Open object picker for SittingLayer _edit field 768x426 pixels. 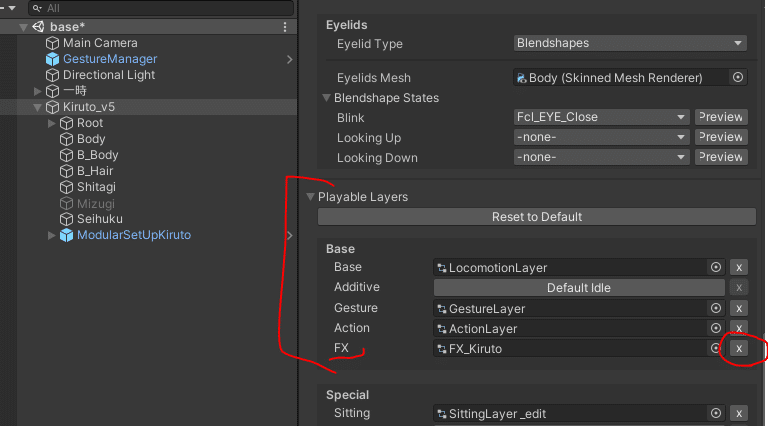pyautogui.click(x=716, y=413)
